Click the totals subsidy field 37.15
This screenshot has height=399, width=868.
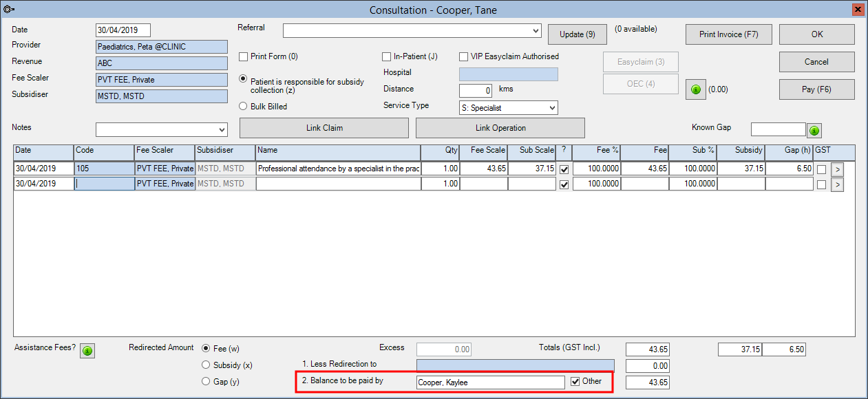[740, 349]
